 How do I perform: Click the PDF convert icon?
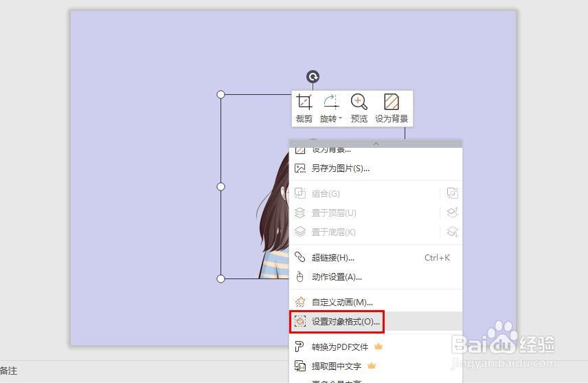pyautogui.click(x=299, y=347)
